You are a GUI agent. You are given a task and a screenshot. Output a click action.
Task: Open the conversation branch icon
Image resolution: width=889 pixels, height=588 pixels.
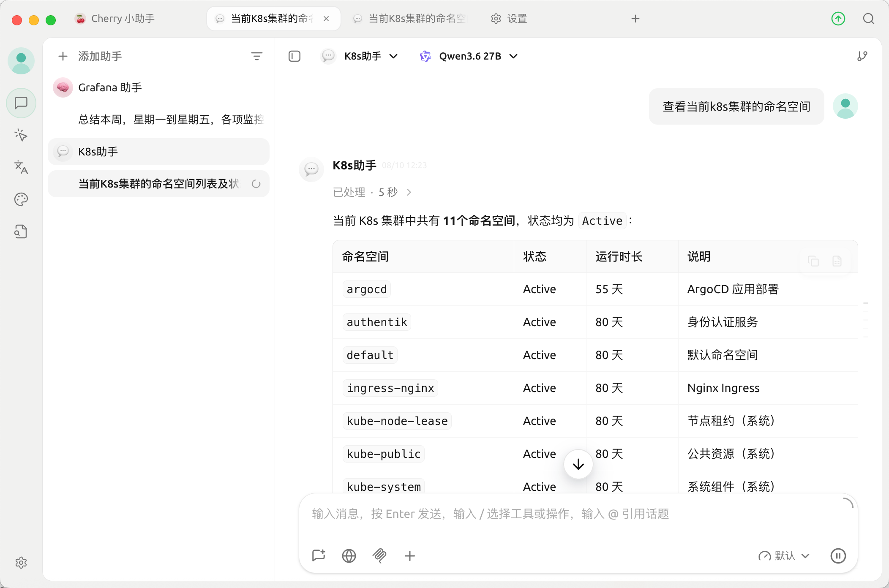(x=862, y=56)
